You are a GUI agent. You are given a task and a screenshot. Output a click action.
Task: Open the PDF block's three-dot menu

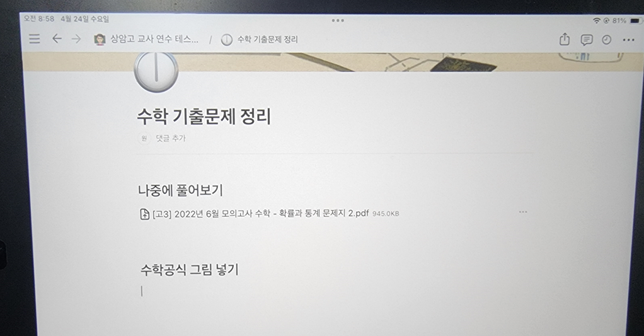click(523, 212)
